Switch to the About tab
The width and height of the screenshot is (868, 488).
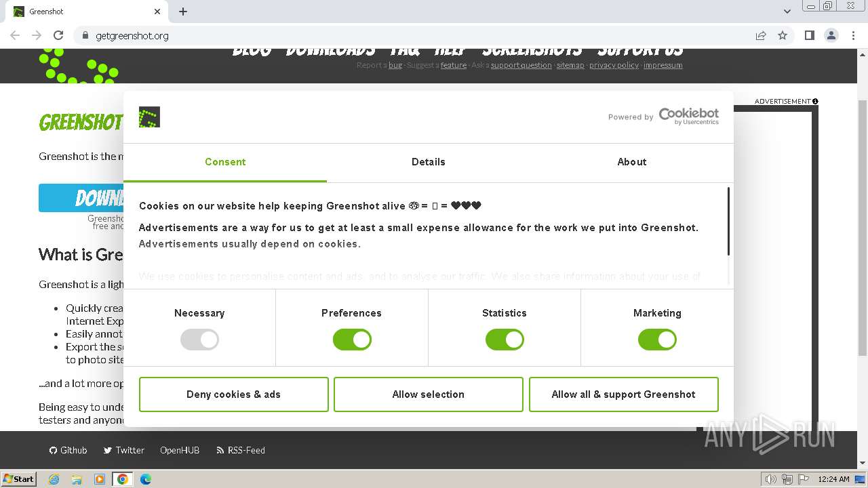tap(632, 162)
